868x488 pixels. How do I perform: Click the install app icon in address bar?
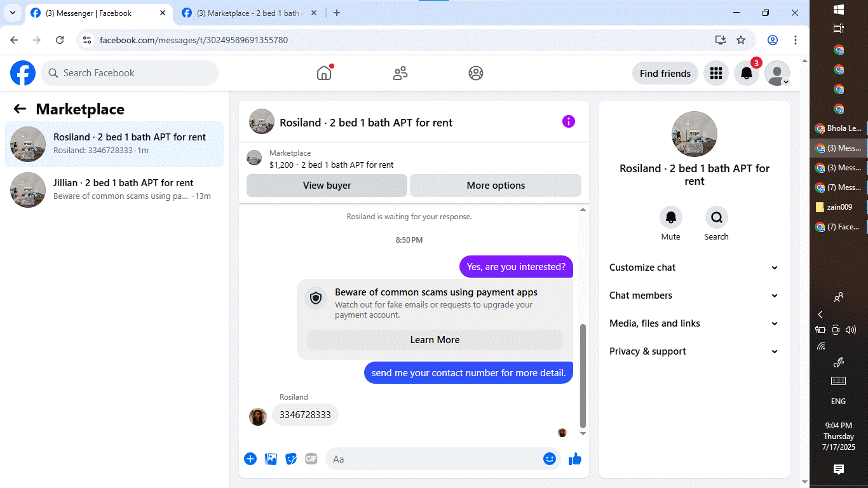[720, 40]
